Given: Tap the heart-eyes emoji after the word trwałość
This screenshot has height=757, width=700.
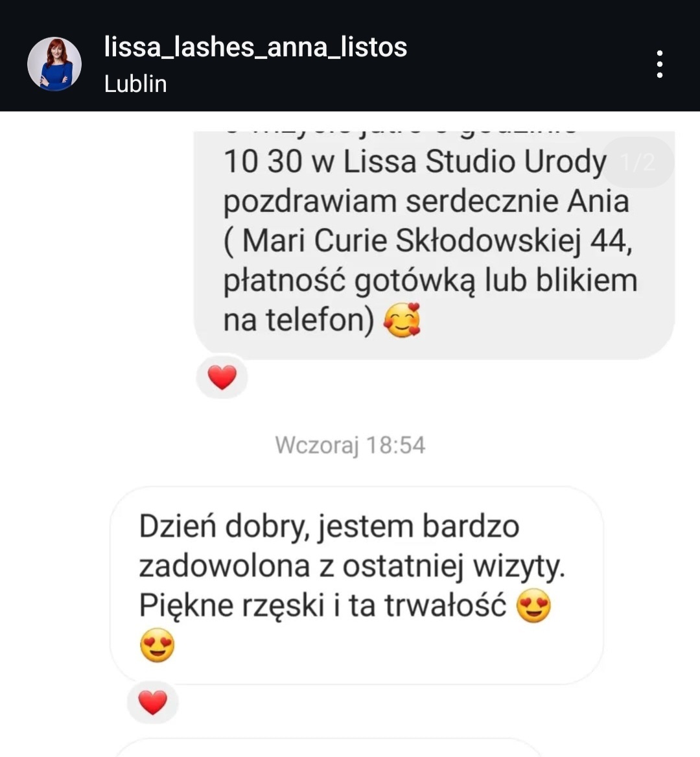Looking at the screenshot, I should (x=533, y=605).
